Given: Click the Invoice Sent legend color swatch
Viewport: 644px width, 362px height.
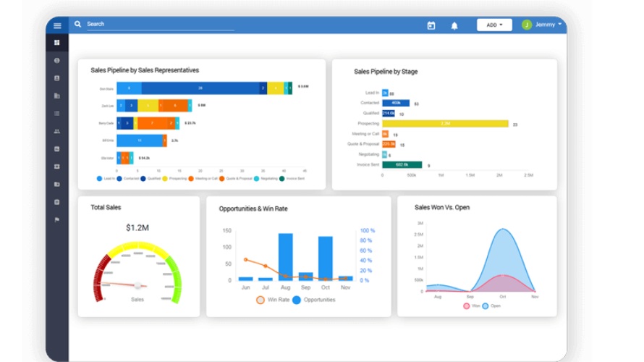Looking at the screenshot, I should 284,178.
